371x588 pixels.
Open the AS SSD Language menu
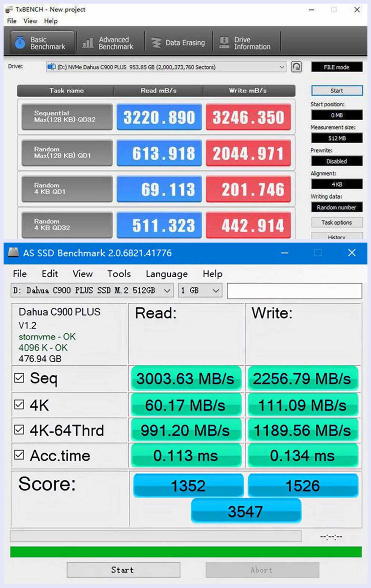point(167,274)
